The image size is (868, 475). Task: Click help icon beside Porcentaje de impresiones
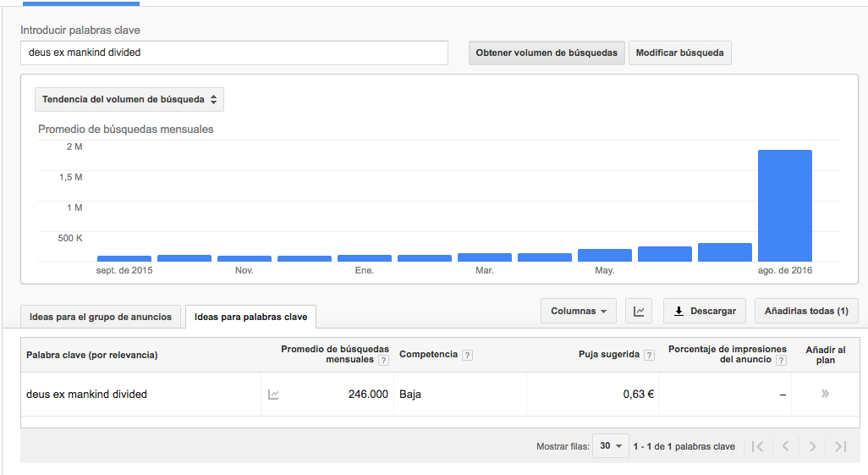(781, 360)
